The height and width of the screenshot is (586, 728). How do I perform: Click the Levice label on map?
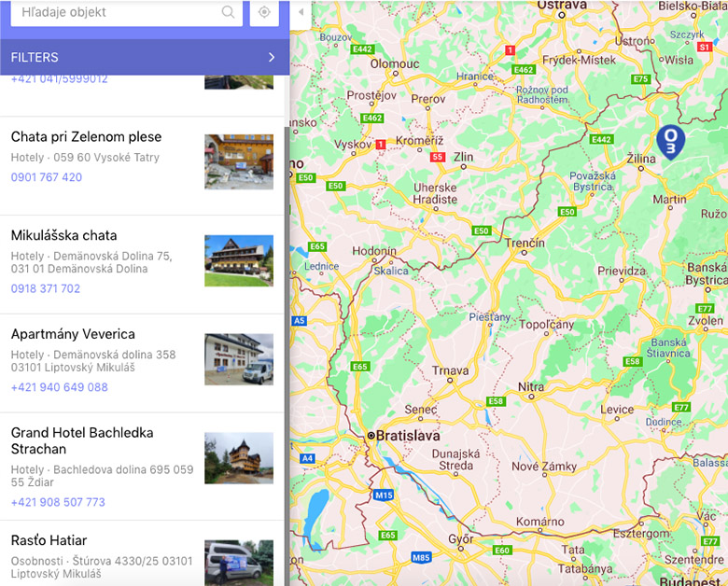tap(617, 409)
